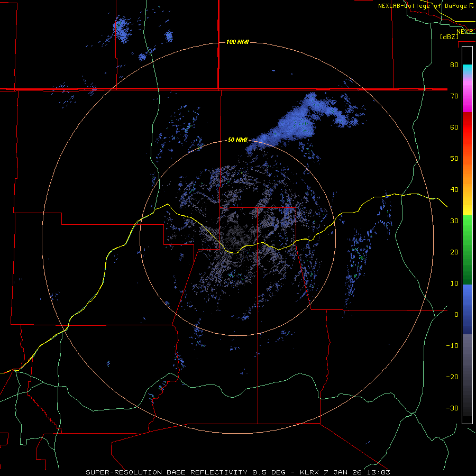
Task: Click the -30 value on dBZ scale
Action: [452, 408]
